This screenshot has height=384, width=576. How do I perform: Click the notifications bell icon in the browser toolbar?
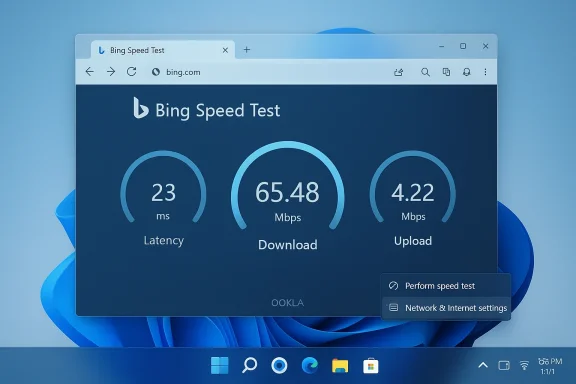[x=467, y=72]
